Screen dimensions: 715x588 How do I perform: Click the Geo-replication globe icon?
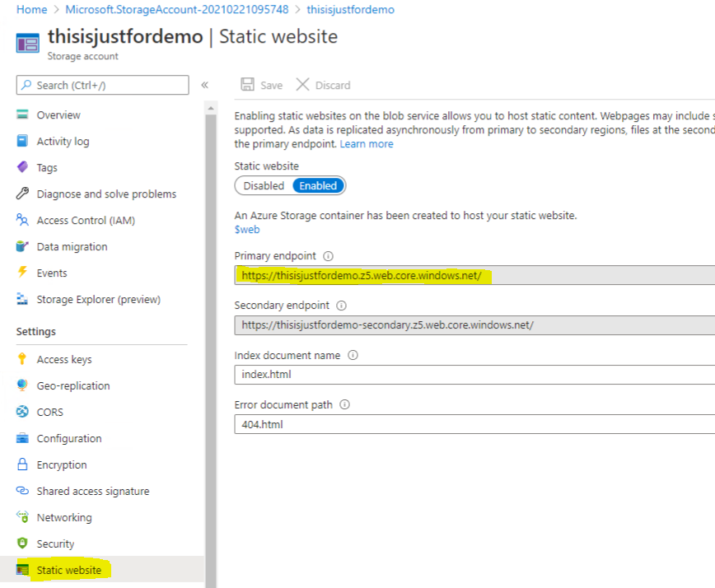22,385
